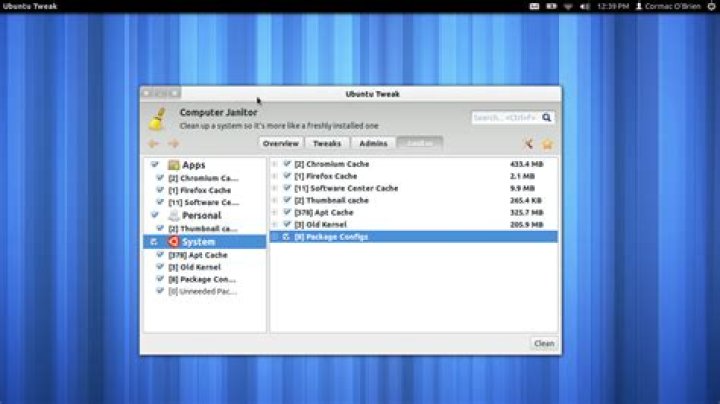720x404 pixels.
Task: Switch to the Tweaks tab
Action: pos(327,143)
